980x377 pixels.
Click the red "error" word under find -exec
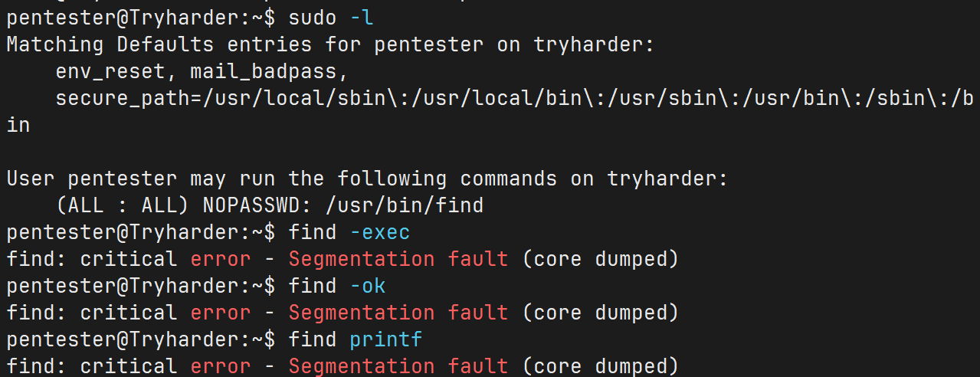coord(221,259)
